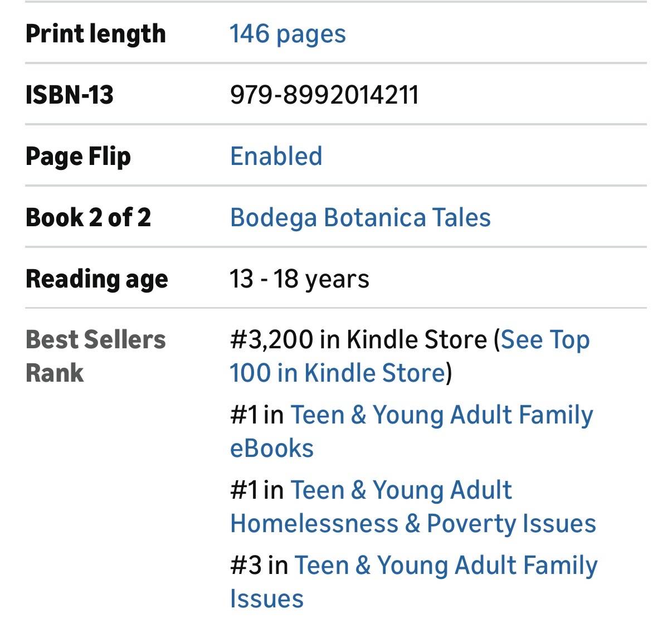672x623 pixels.
Task: Click the #1 rank before Homelessness category
Action: click(x=244, y=490)
